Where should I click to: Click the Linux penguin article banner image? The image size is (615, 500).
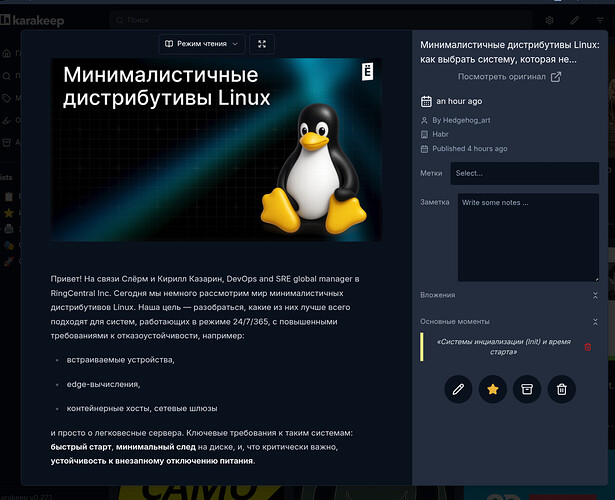(216, 148)
